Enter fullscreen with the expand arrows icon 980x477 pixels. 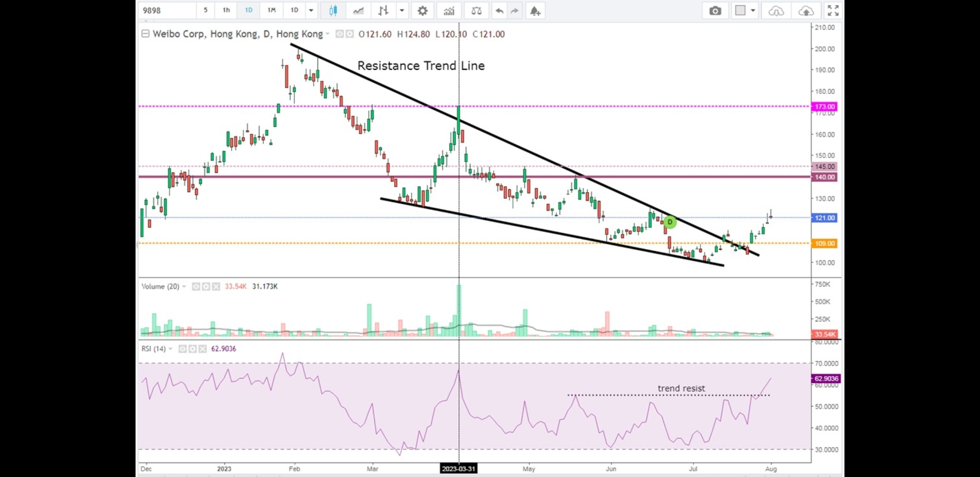point(833,11)
